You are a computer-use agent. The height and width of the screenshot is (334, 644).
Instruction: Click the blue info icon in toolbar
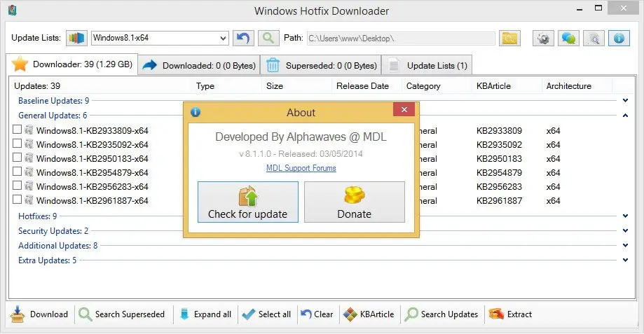[619, 38]
